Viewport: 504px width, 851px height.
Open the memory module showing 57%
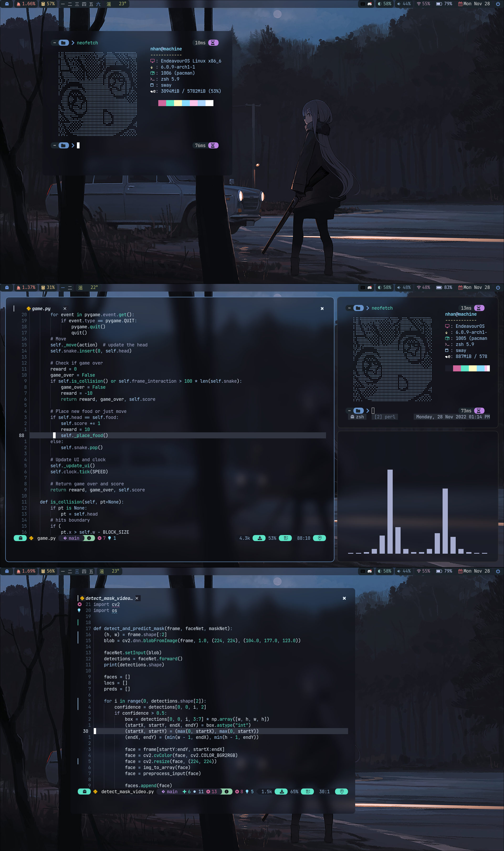tap(48, 4)
